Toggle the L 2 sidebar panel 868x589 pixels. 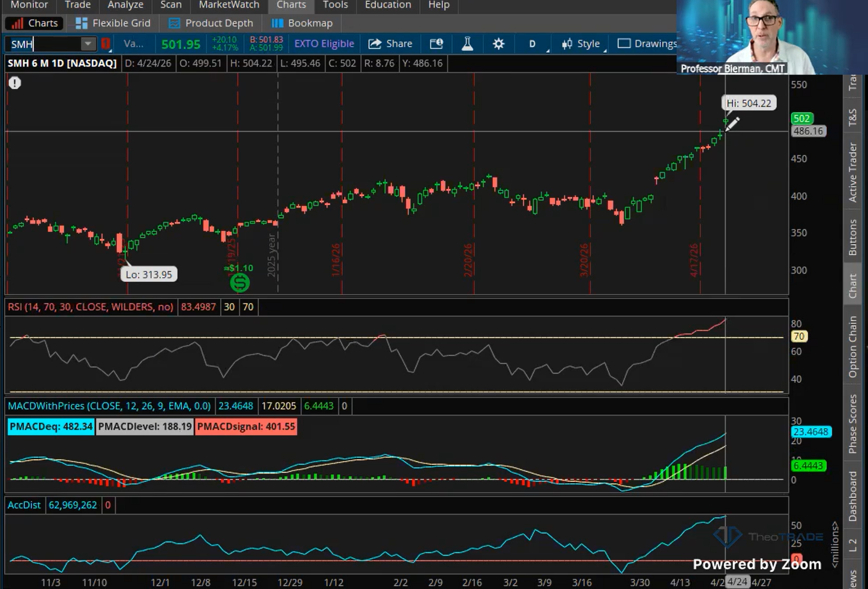pos(853,545)
